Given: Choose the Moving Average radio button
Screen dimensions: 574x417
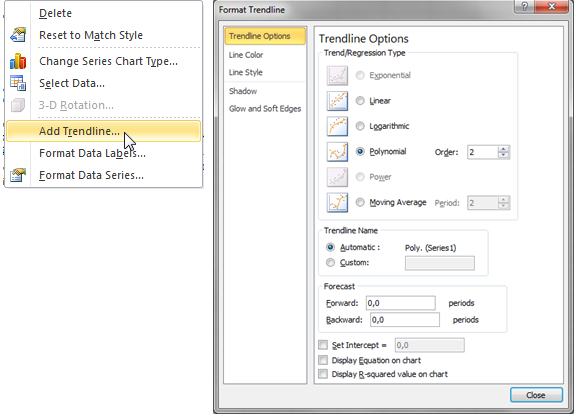Looking at the screenshot, I should [x=360, y=202].
